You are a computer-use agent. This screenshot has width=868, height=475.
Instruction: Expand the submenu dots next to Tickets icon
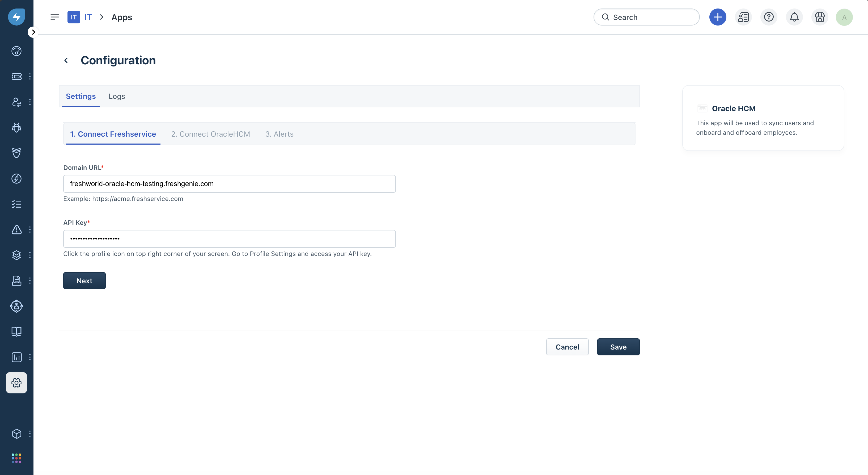30,77
